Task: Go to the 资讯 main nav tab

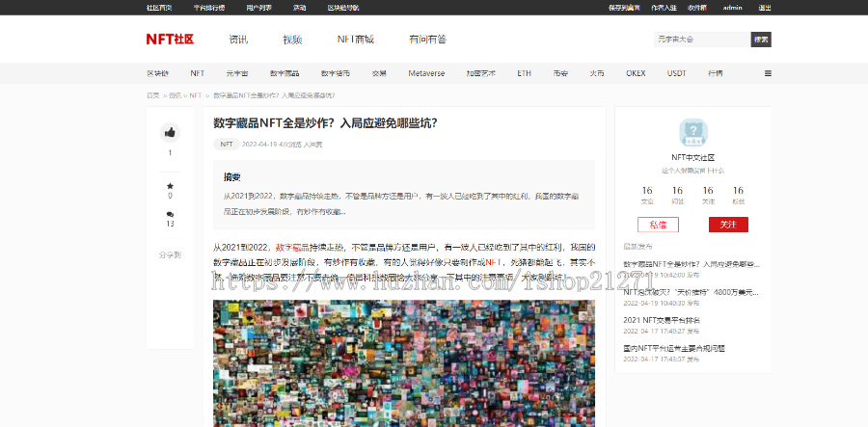Action: [x=238, y=40]
